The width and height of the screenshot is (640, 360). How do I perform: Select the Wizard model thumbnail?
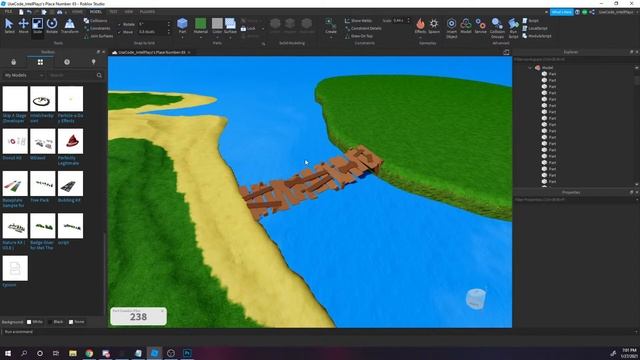pos(42,141)
